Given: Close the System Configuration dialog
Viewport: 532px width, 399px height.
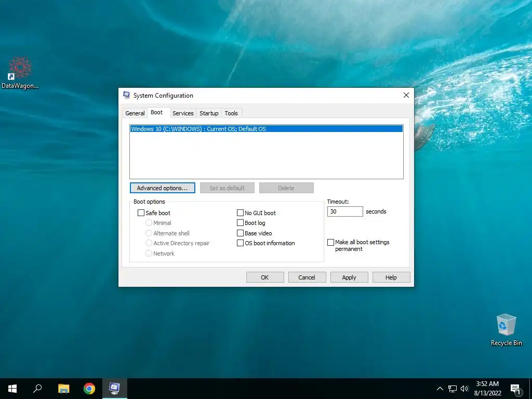Looking at the screenshot, I should coord(406,96).
